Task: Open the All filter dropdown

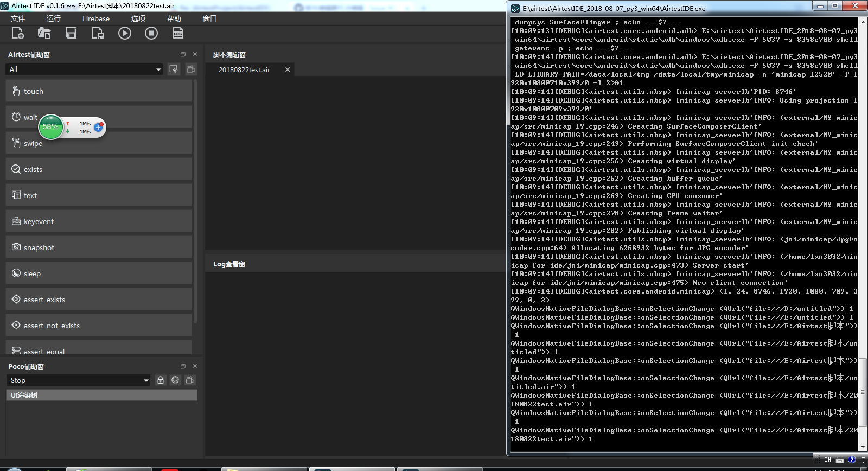Action: [84, 69]
